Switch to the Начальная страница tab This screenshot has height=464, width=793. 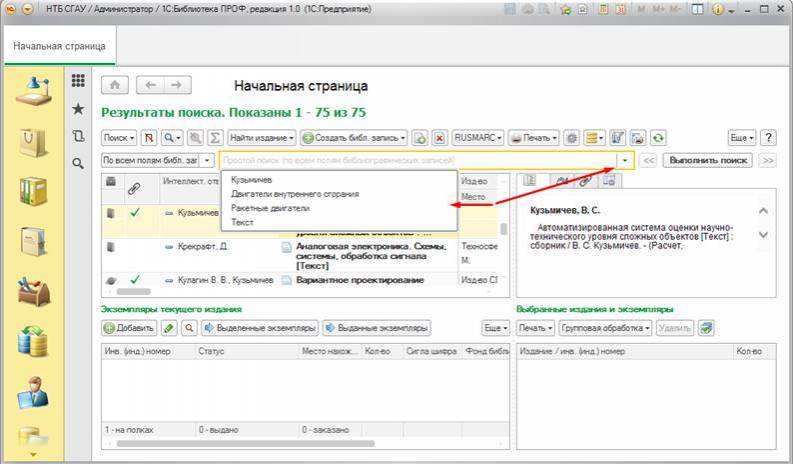coord(60,46)
